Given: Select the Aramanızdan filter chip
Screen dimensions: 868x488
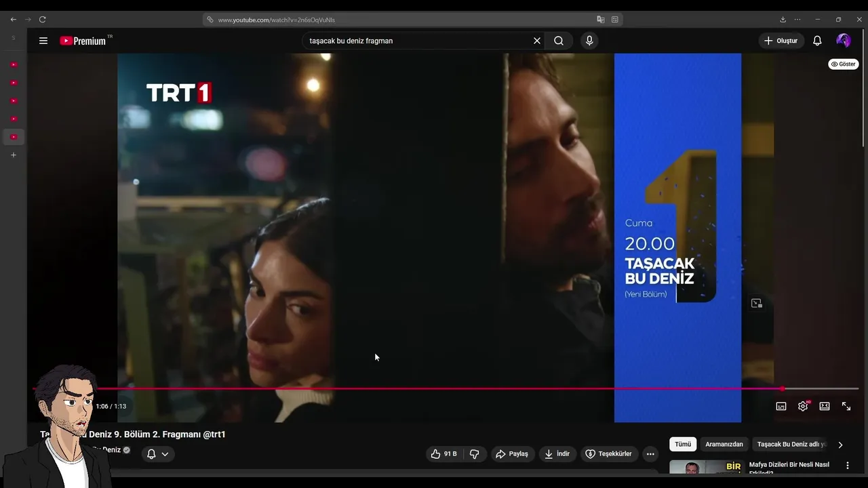Looking at the screenshot, I should pyautogui.click(x=724, y=445).
